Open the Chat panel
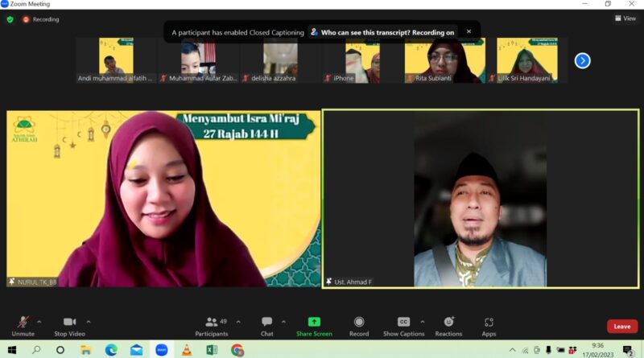Screen dimensions: 644x358 [x=266, y=323]
